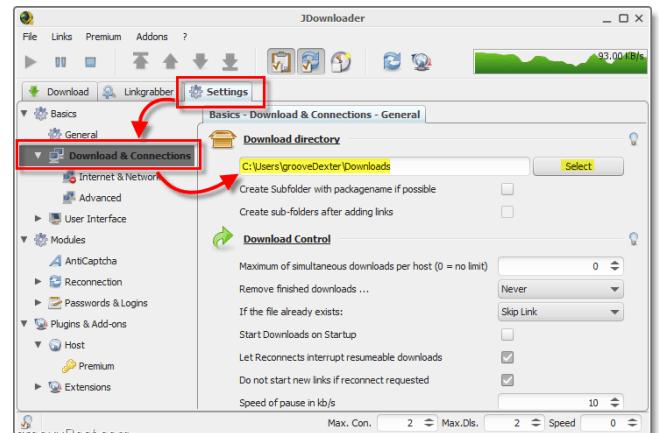The height and width of the screenshot is (433, 659).
Task: Switch to the Linkgrabber tab
Action: click(x=140, y=92)
